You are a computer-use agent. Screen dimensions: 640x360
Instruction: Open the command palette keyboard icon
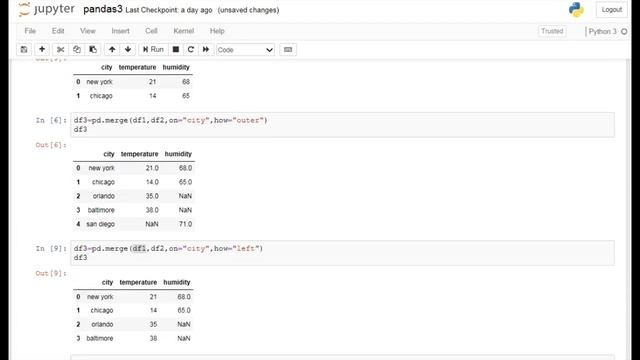tap(288, 49)
